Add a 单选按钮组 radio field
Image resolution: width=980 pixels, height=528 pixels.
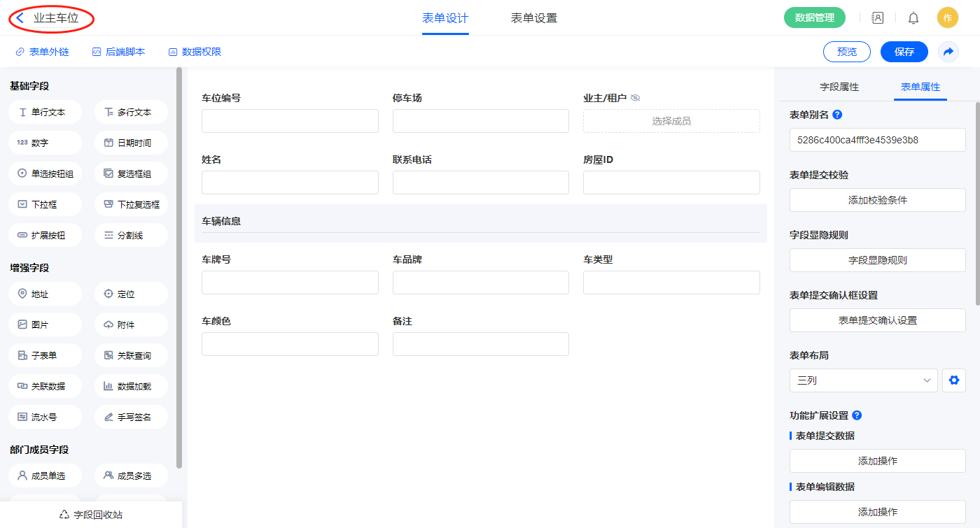(x=45, y=173)
